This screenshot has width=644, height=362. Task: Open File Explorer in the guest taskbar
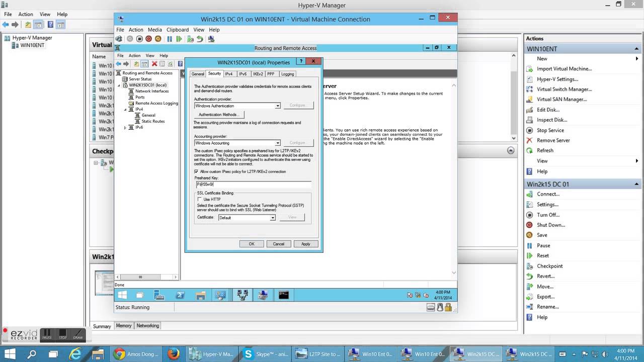point(200,295)
